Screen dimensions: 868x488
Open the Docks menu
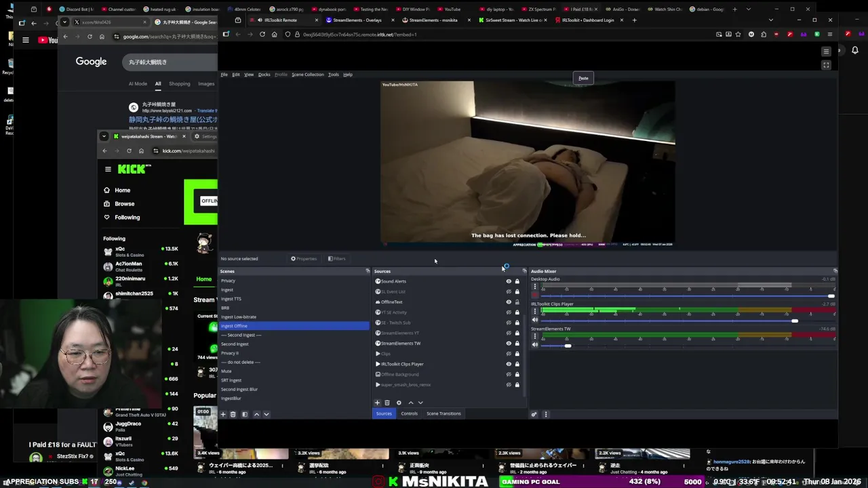click(x=264, y=75)
